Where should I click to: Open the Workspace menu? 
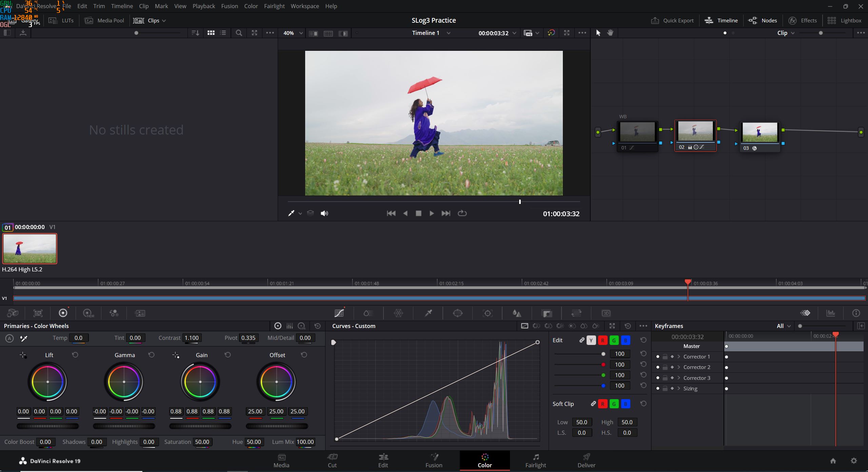[305, 6]
